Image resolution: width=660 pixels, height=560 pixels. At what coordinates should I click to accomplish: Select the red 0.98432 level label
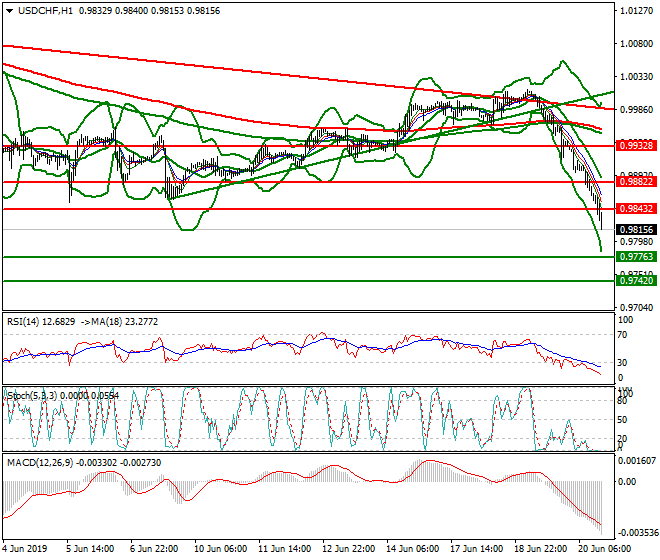pyautogui.click(x=636, y=208)
